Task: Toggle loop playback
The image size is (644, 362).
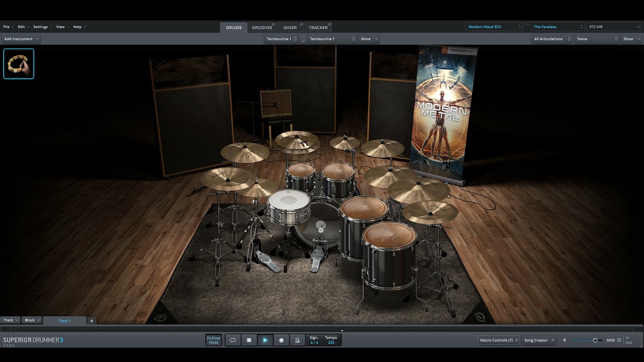Action: click(233, 340)
